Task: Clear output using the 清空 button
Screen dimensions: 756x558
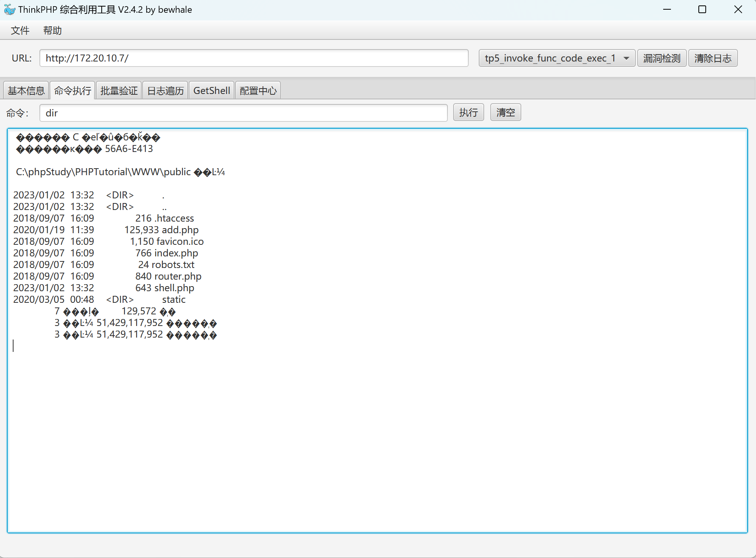Action: [505, 113]
